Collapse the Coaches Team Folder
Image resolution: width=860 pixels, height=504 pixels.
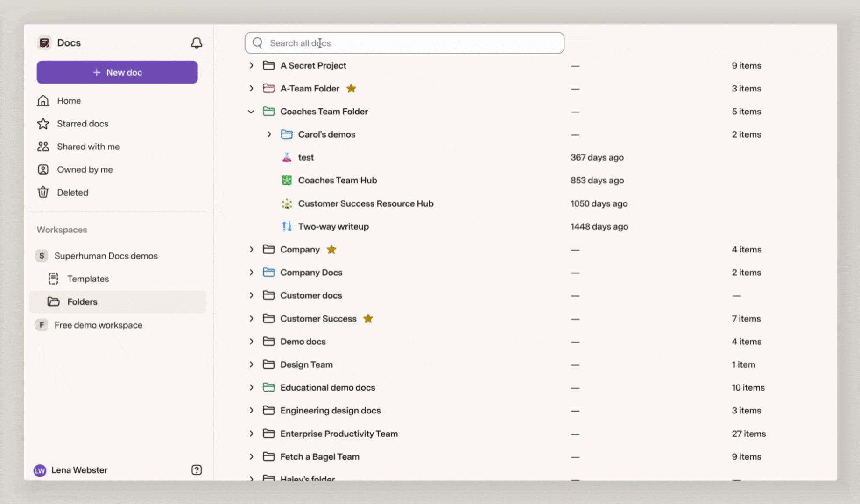pos(251,112)
